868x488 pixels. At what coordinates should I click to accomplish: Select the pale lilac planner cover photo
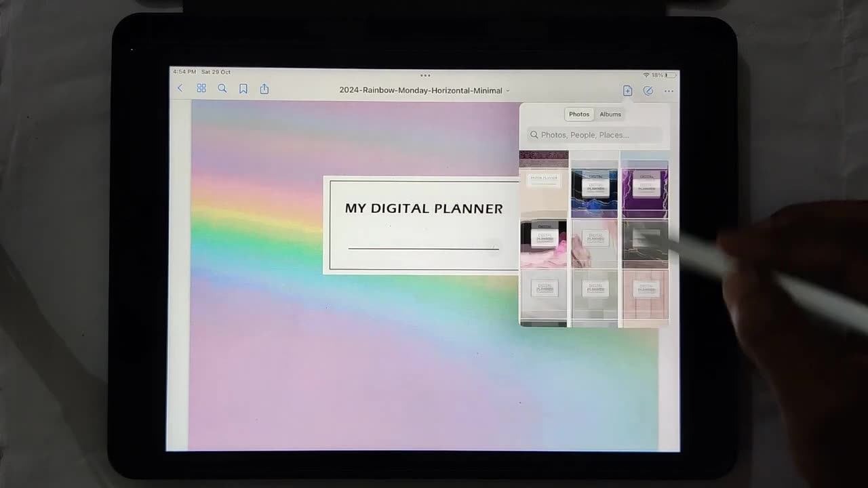click(x=595, y=243)
